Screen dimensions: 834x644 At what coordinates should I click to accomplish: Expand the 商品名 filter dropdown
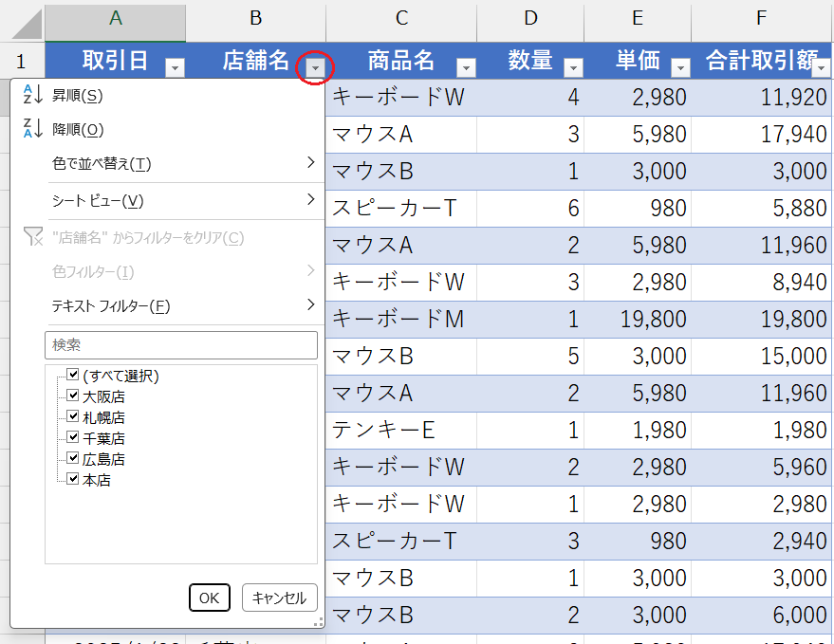(x=465, y=67)
